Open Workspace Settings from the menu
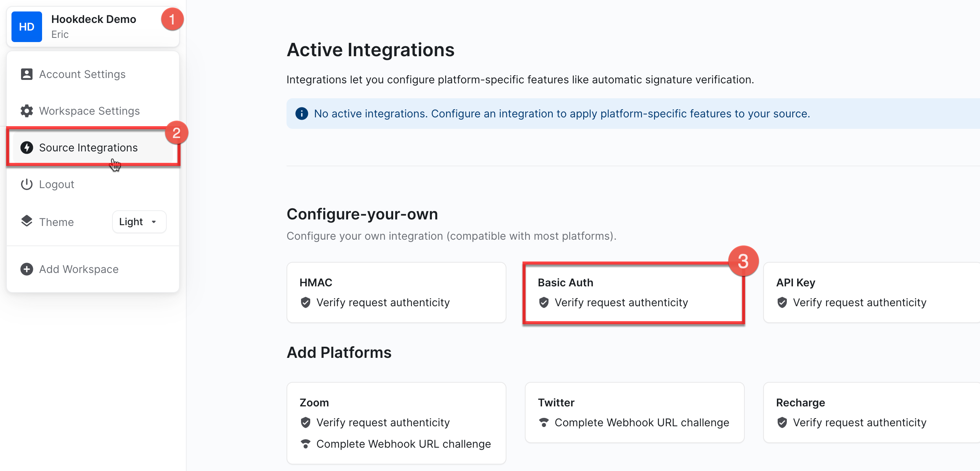Viewport: 980px width, 471px height. tap(89, 111)
